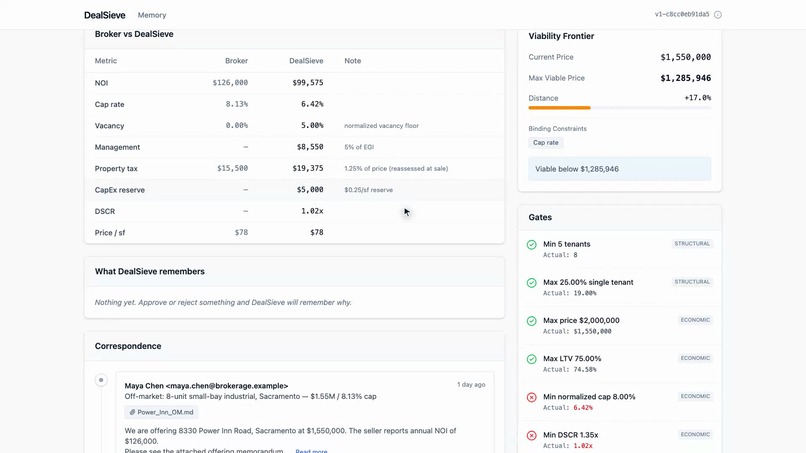Click the Min 5 tenants pass icon
Screen dimensions: 806x453
click(532, 245)
